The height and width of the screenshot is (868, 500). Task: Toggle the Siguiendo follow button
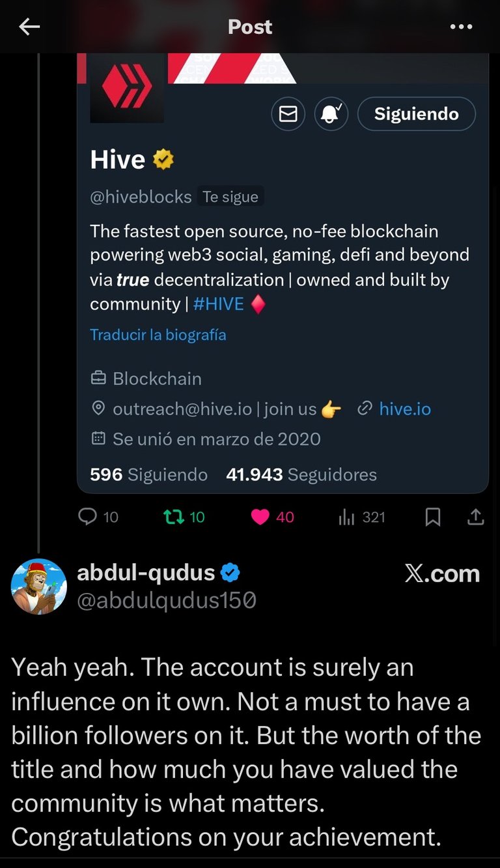[416, 114]
